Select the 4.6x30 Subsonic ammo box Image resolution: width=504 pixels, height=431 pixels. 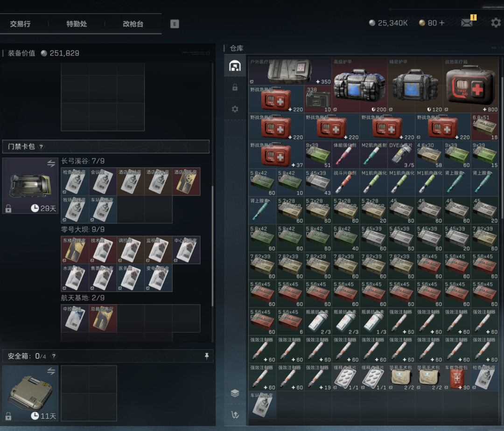click(429, 154)
